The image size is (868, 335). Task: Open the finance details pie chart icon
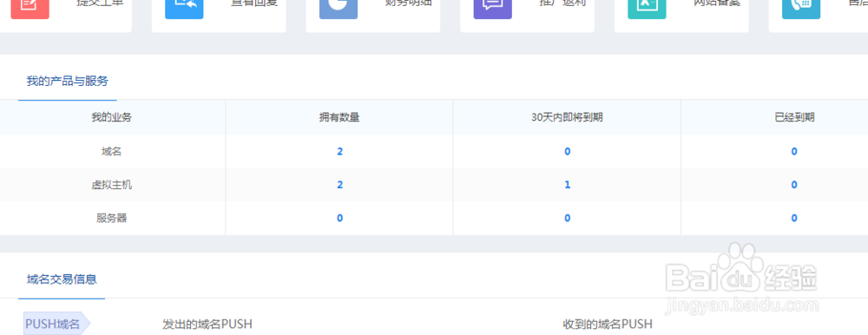coord(339,10)
